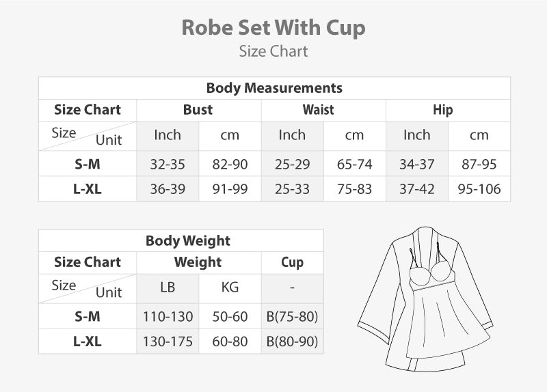This screenshot has width=547, height=392.
Task: Select the L-XL hip cm value 95-106
Action: (x=479, y=189)
